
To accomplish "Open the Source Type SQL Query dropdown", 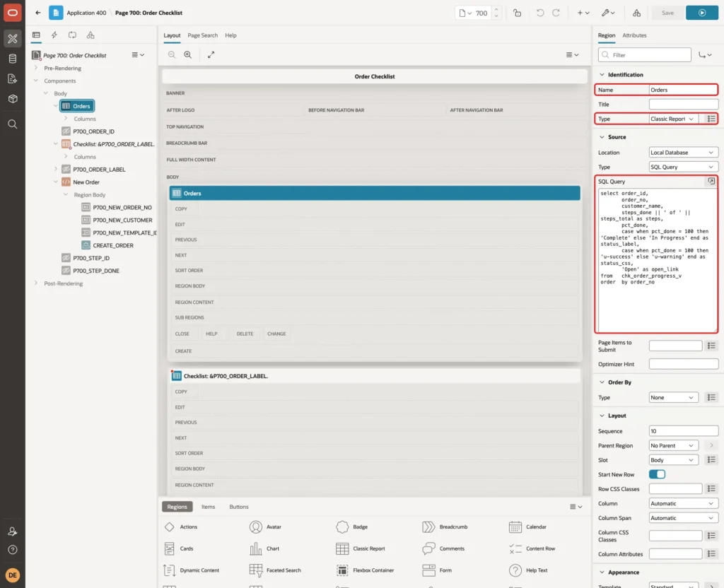I will pos(684,167).
